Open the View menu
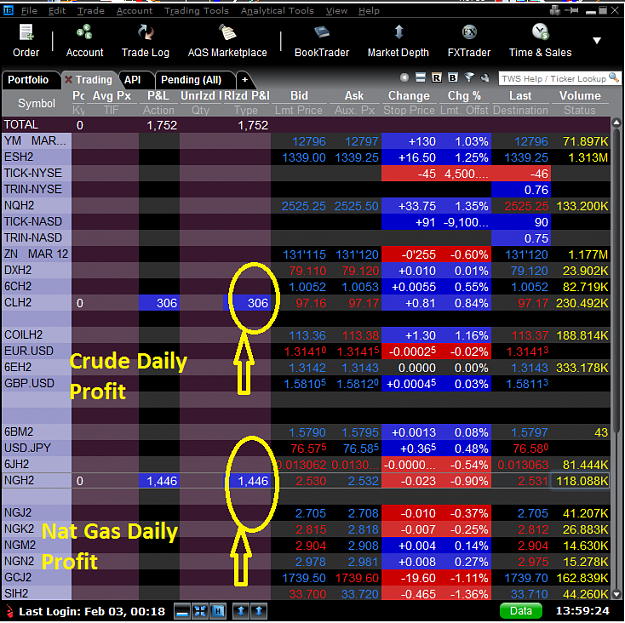The image size is (625, 623). 336,11
